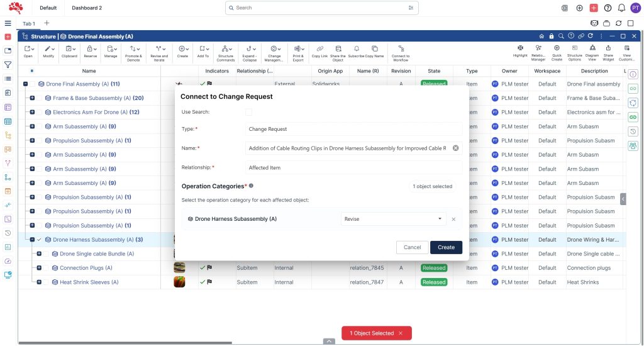Clear the change request Name field
Image resolution: width=644 pixels, height=346 pixels.
tap(455, 148)
